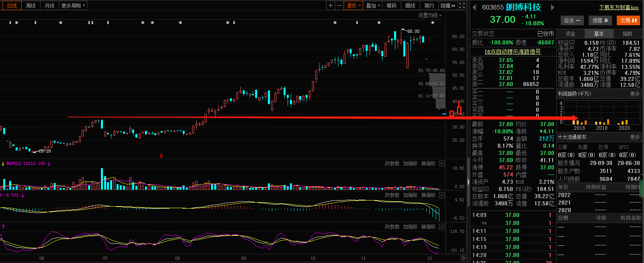Screen dimensions: 644x263
Task: Close the bottom KDJ indicator panel
Action: coord(442,227)
